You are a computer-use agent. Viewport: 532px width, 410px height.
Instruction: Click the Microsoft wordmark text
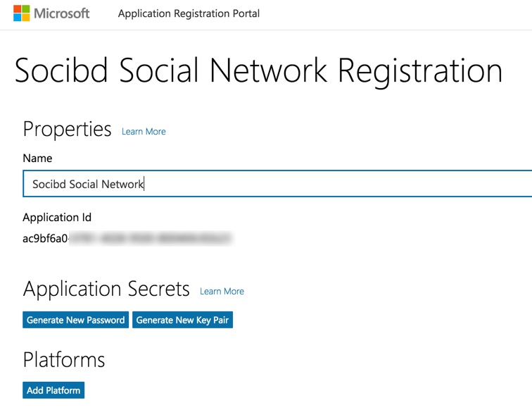62,13
